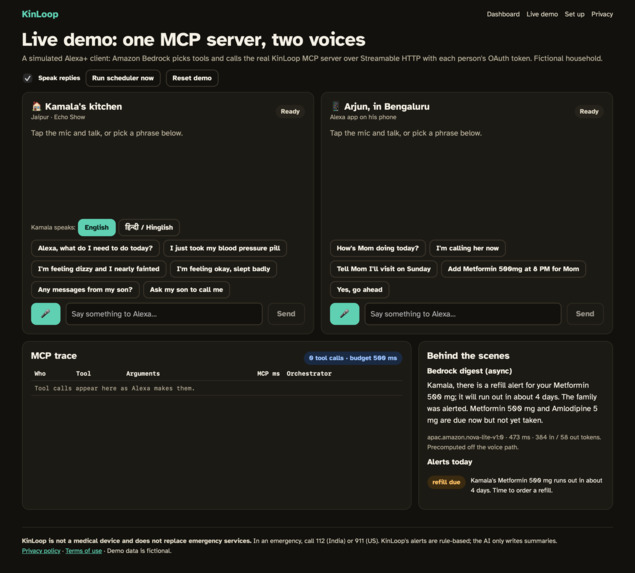Screen dimensions: 635x573
Task: Choose 'I'm feeling okay, slept badly' phrase
Action: click(223, 269)
